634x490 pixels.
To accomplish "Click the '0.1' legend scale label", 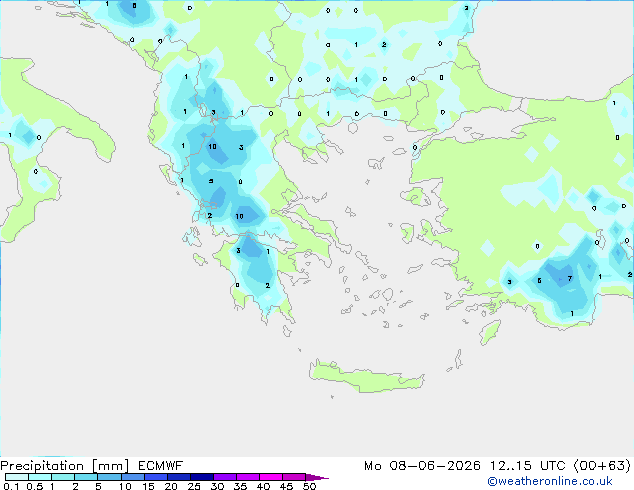I will pyautogui.click(x=11, y=486).
